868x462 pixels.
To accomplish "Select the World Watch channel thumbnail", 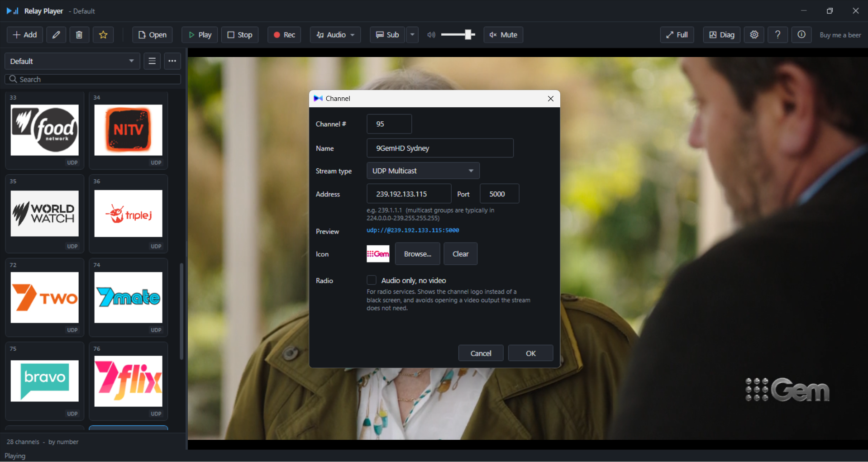I will click(45, 214).
